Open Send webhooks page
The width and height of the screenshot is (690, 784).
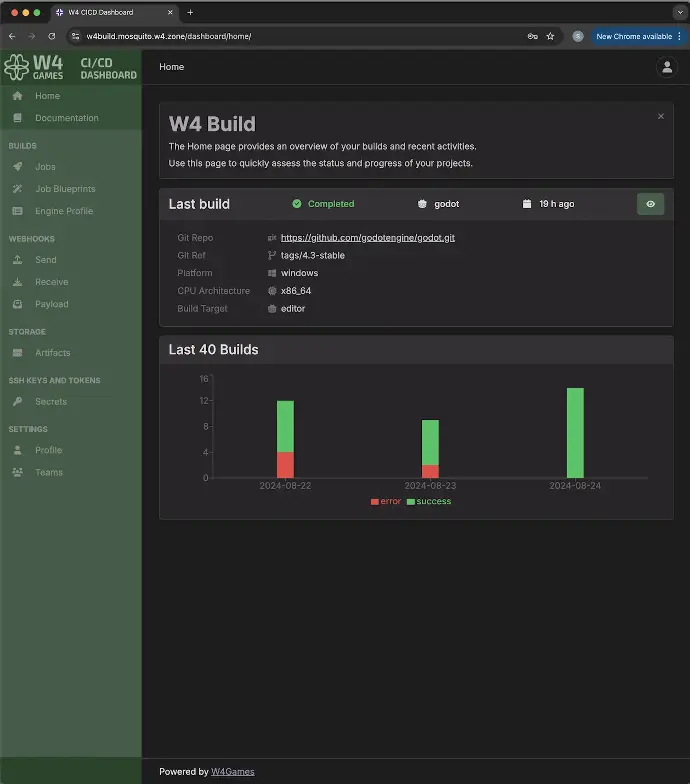point(46,260)
